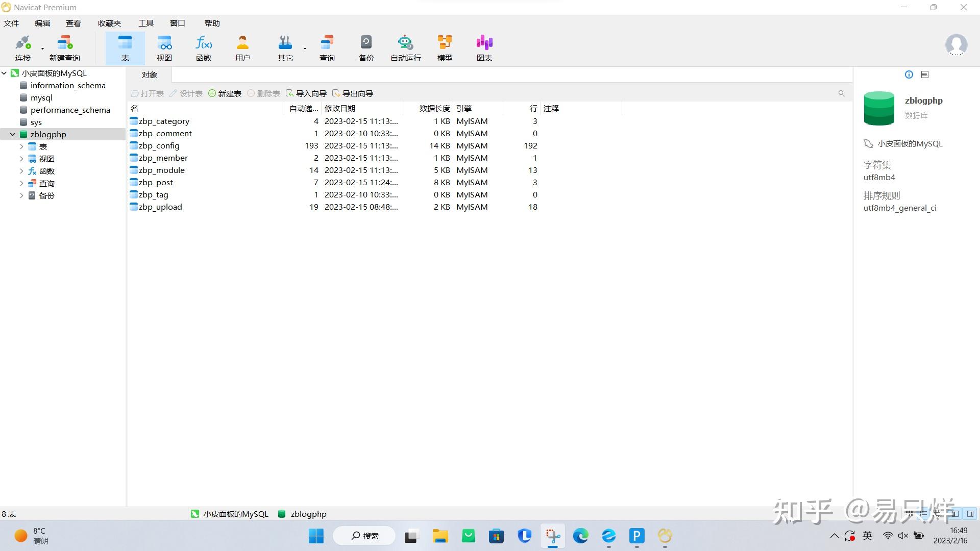Screen dimensions: 980x551
Task: Click the table search magnifier icon
Action: [x=841, y=93]
